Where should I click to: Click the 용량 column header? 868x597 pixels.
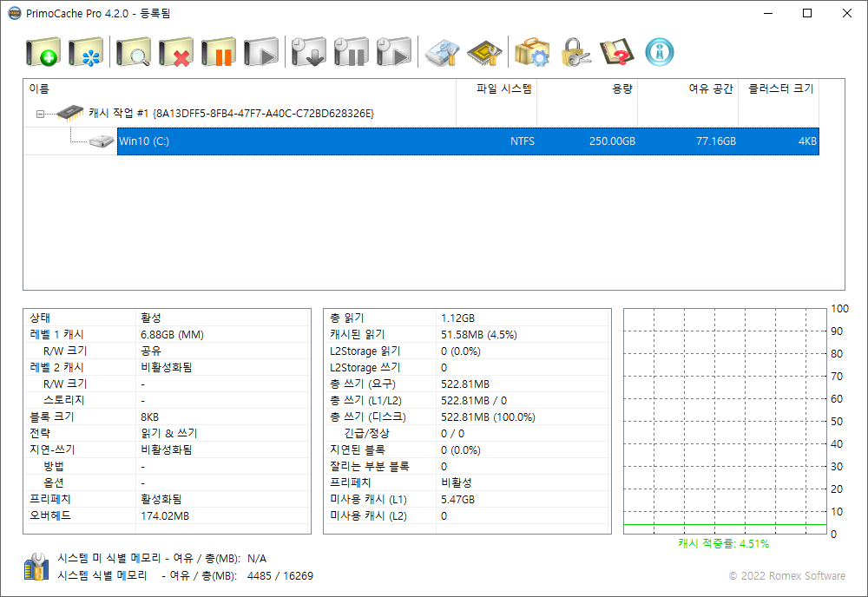pyautogui.click(x=588, y=89)
